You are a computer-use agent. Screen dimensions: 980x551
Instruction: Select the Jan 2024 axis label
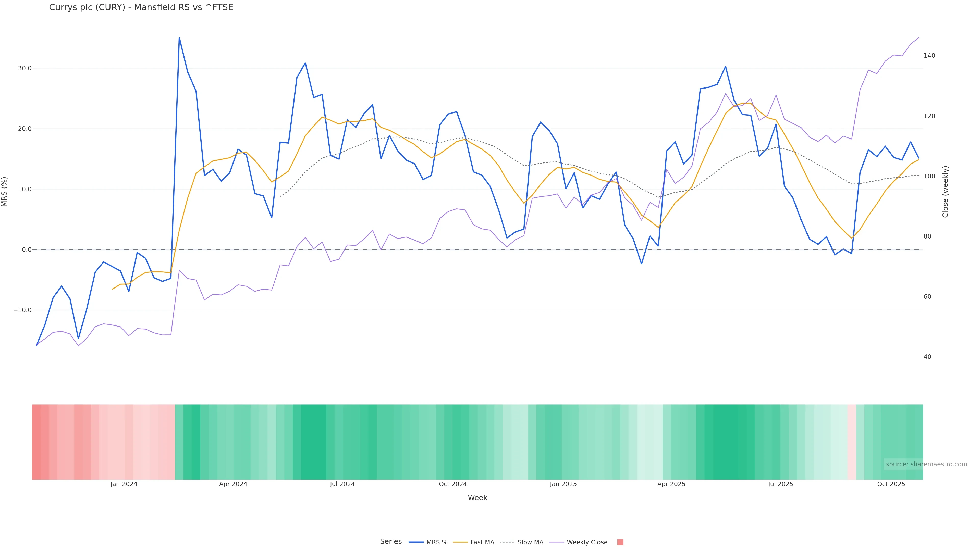(x=124, y=484)
